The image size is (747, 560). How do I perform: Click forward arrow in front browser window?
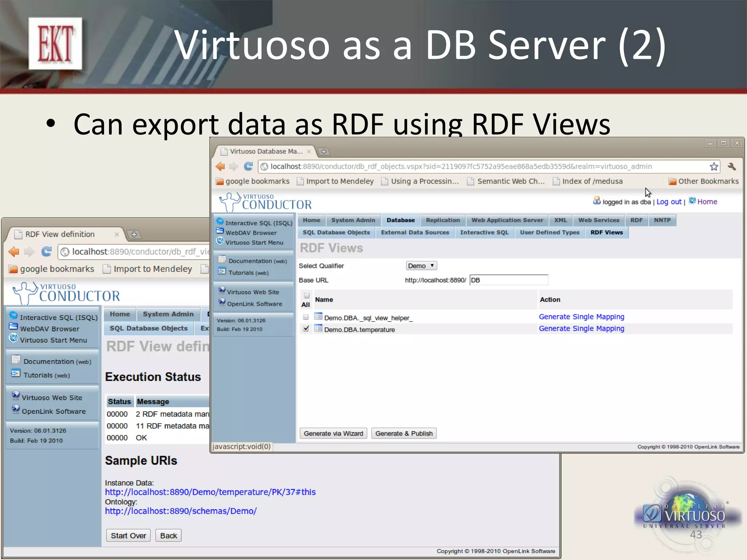click(234, 167)
